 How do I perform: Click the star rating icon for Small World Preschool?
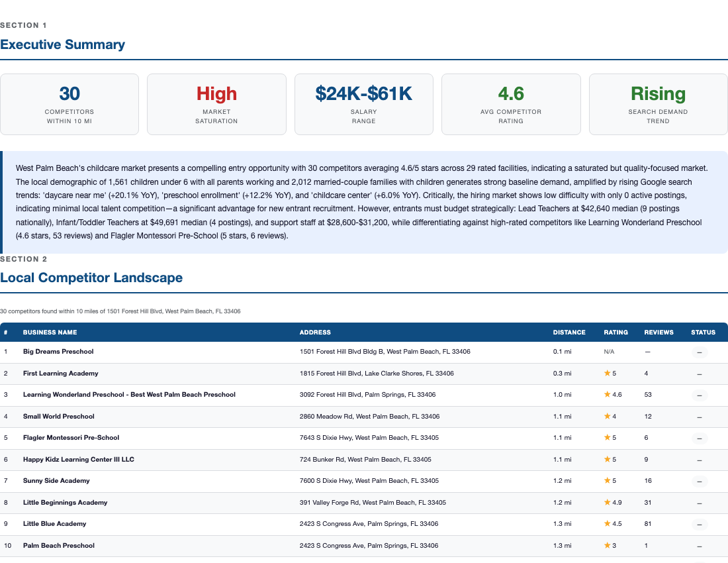point(606,416)
